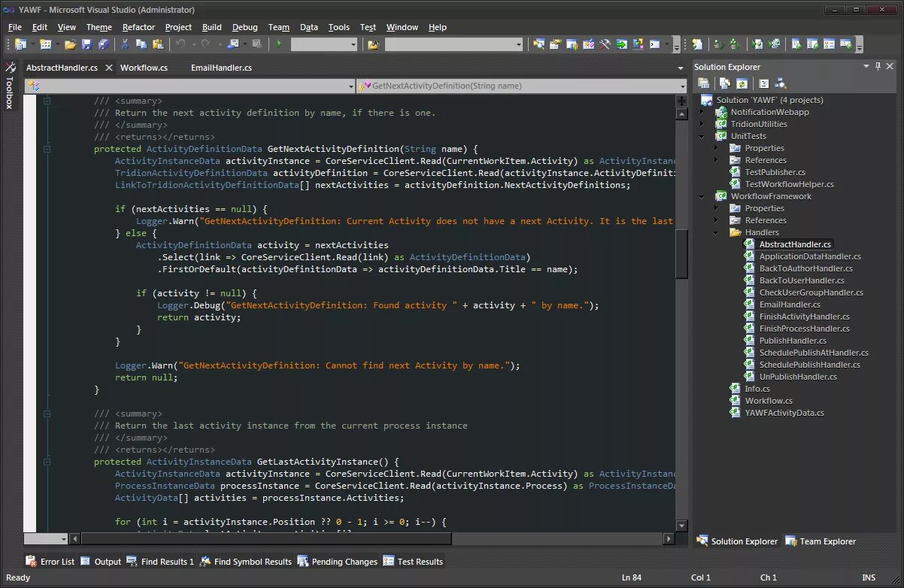Viewport: 904px width, 588px height.
Task: Open the Error List tab
Action: point(50,562)
